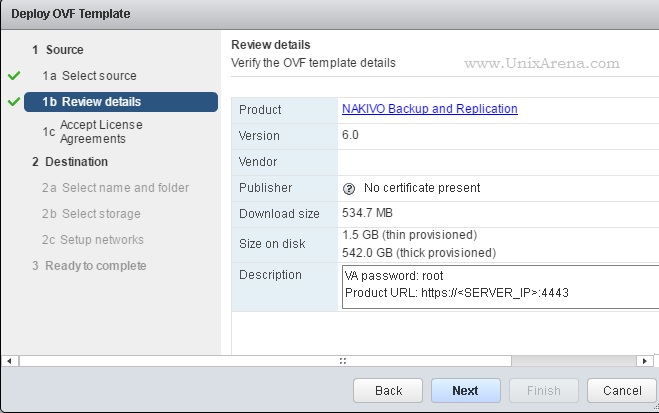Click the horizontal scrollbar left arrow

9,361
